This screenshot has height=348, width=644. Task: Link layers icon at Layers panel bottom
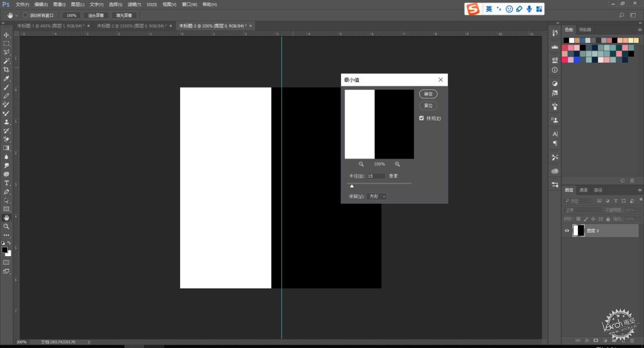pyautogui.click(x=578, y=341)
